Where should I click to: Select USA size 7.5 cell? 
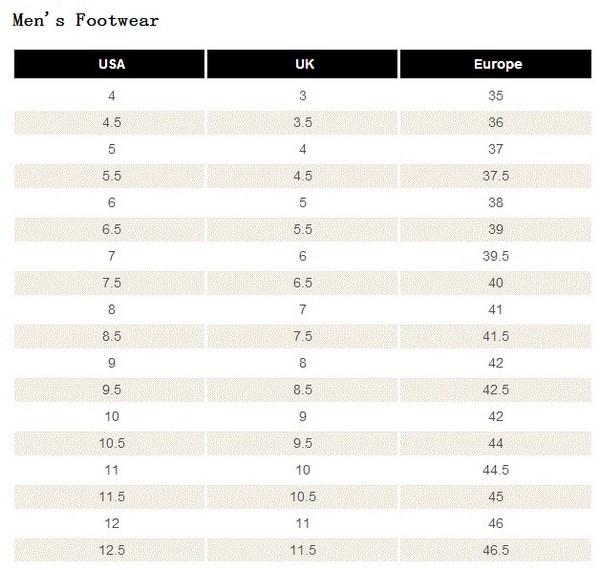109,283
